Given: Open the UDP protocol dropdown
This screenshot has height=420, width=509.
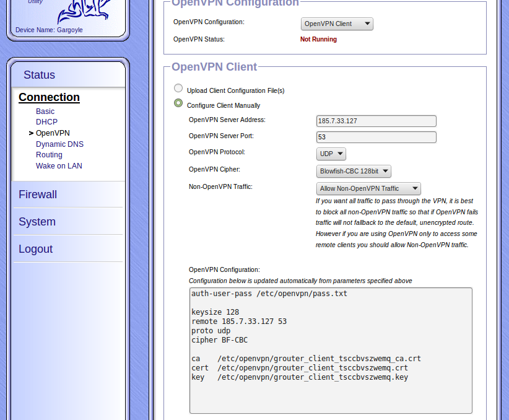Looking at the screenshot, I should (x=331, y=154).
